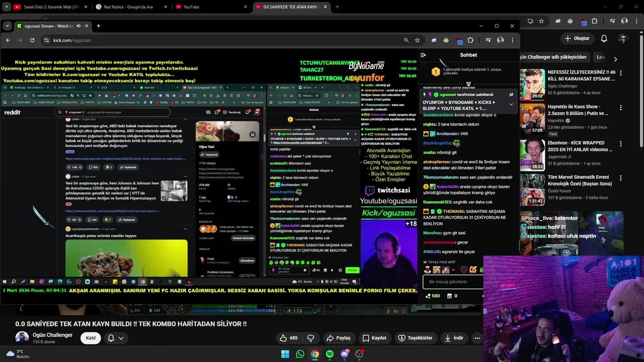Click the 'Paylaş' share button
The height and width of the screenshot is (362, 644).
pyautogui.click(x=338, y=338)
